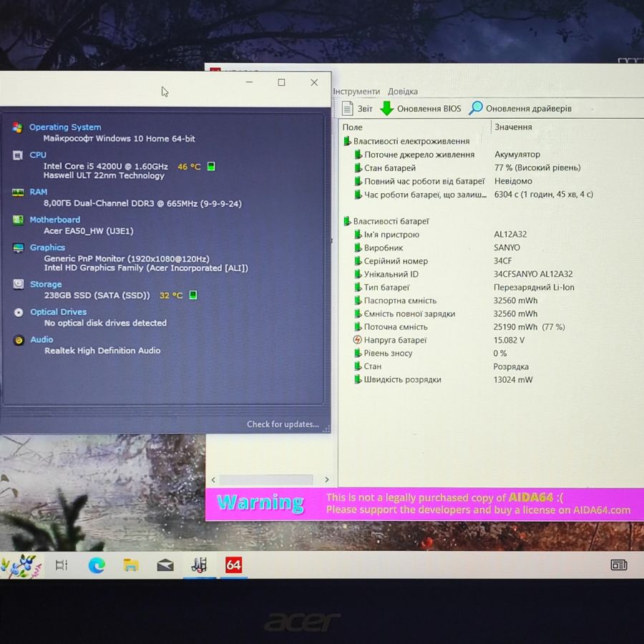Click the right arrow of AIDA64 horizontal scrollbar
This screenshot has width=644, height=644.
click(326, 479)
